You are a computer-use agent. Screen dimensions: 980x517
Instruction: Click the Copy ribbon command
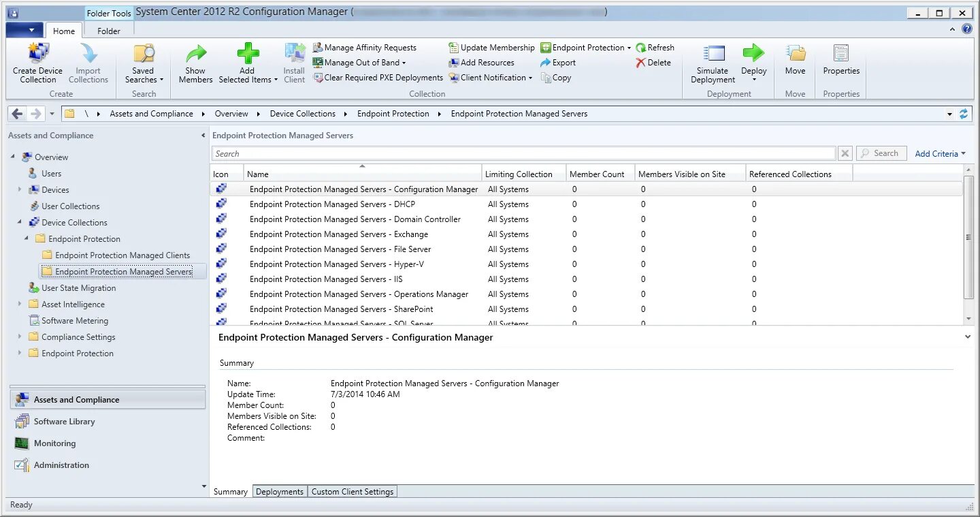coord(556,78)
